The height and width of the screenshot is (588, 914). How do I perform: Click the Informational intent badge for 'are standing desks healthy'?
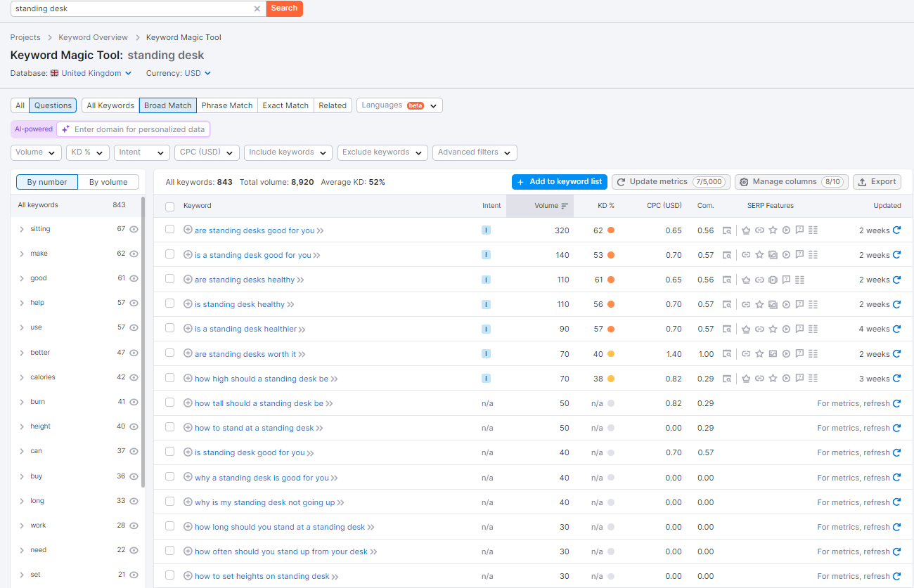click(x=486, y=280)
